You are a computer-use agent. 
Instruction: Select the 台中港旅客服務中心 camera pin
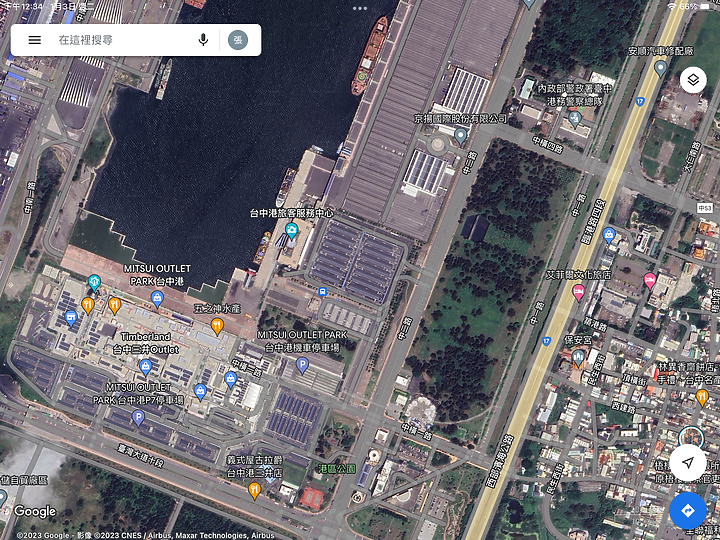click(x=291, y=231)
